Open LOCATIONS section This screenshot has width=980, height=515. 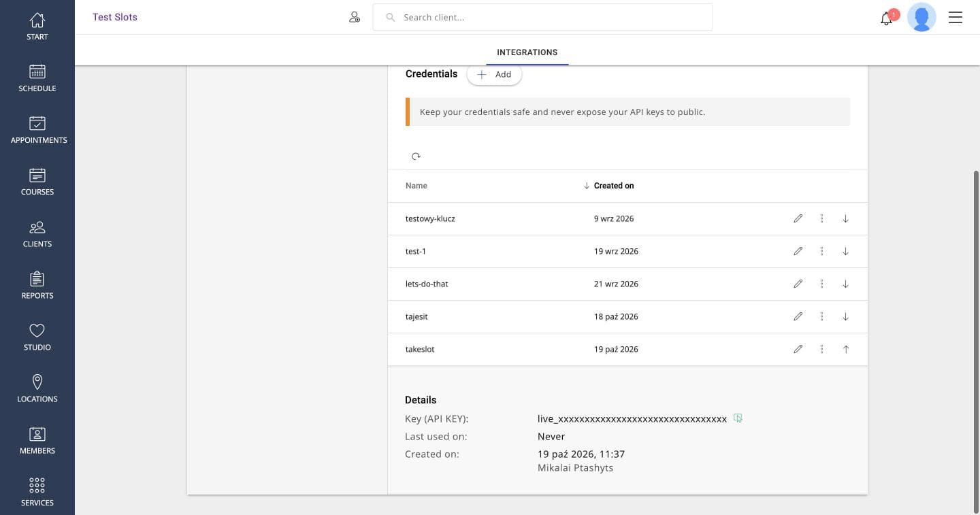37,388
